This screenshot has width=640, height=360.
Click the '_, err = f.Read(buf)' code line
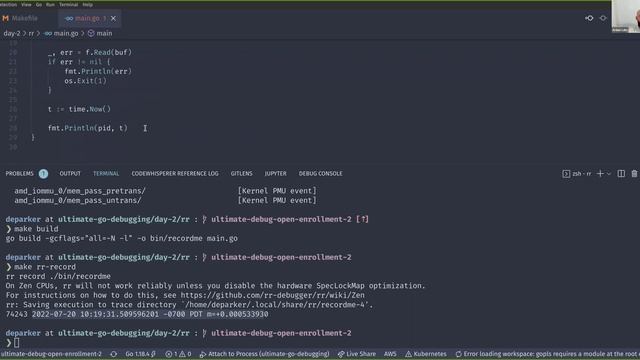coord(90,52)
